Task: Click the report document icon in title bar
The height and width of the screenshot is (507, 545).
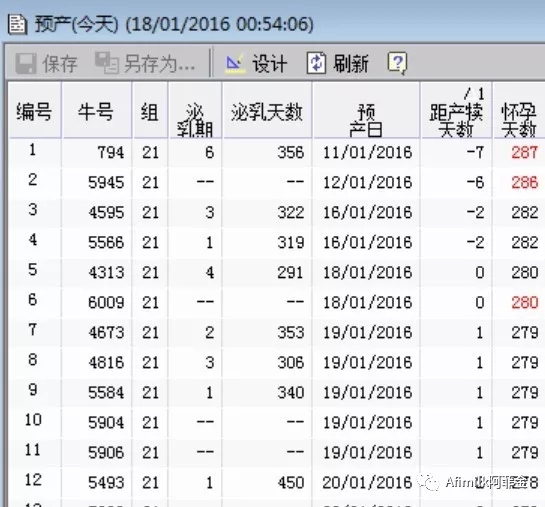Action: click(17, 24)
